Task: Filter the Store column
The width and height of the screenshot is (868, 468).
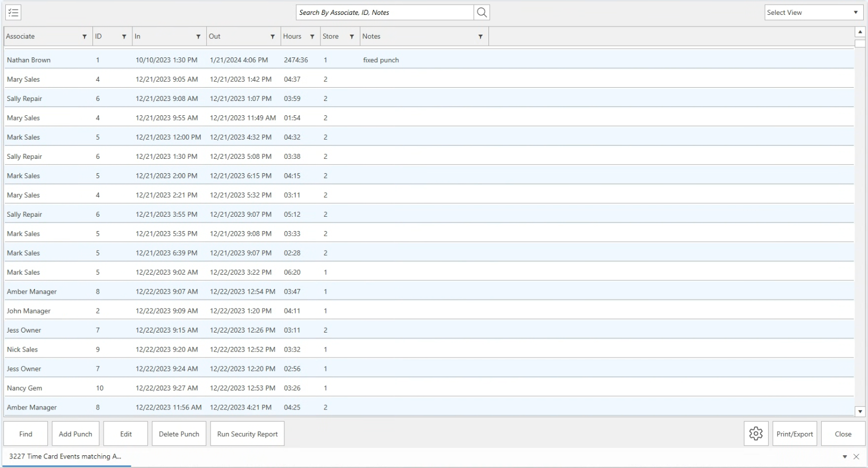Action: pyautogui.click(x=352, y=37)
